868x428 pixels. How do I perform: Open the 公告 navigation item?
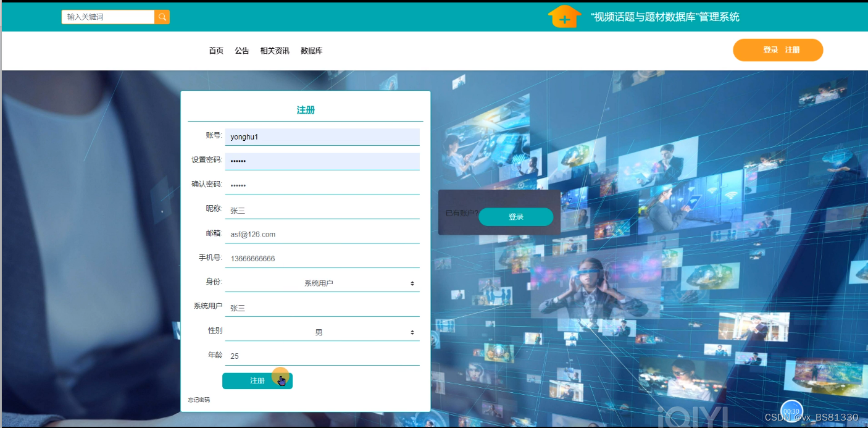point(242,51)
